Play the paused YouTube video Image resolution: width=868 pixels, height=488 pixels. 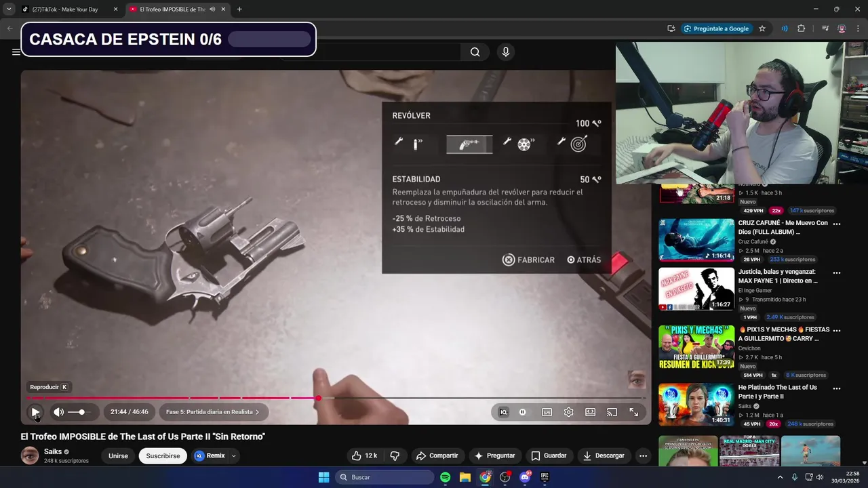click(35, 412)
